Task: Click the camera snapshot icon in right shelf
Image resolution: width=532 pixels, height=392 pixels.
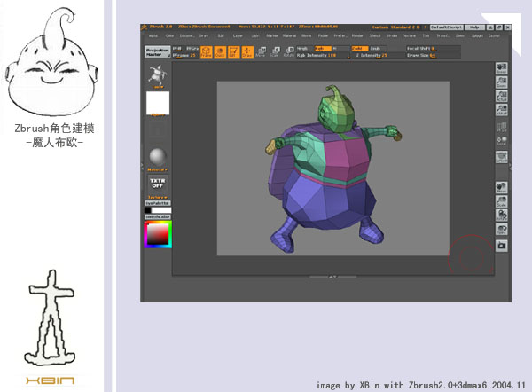Action: pos(502,246)
